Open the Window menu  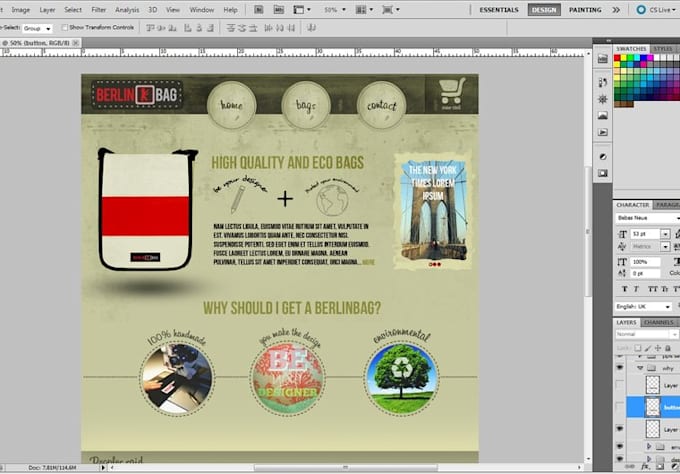[202, 10]
